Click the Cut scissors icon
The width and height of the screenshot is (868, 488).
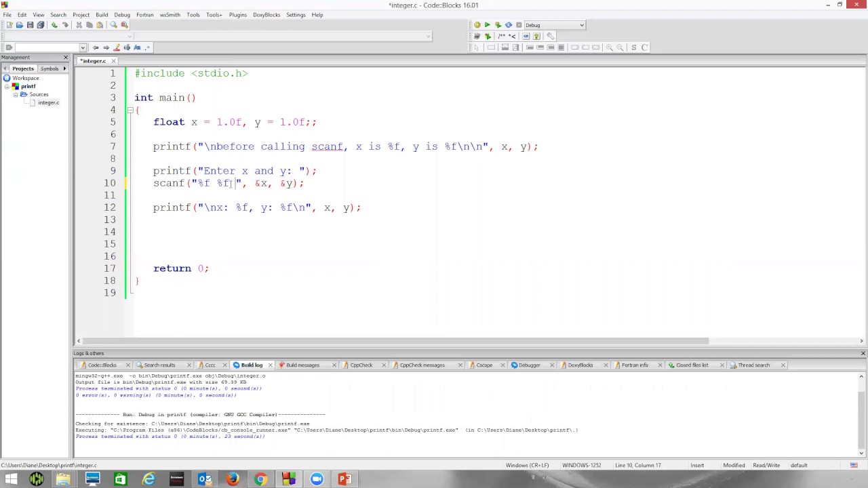coord(79,25)
